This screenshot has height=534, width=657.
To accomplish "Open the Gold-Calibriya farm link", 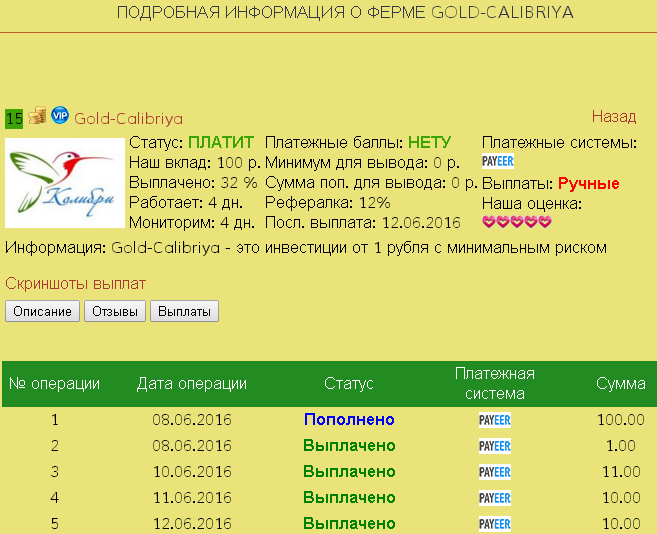I will tap(129, 119).
